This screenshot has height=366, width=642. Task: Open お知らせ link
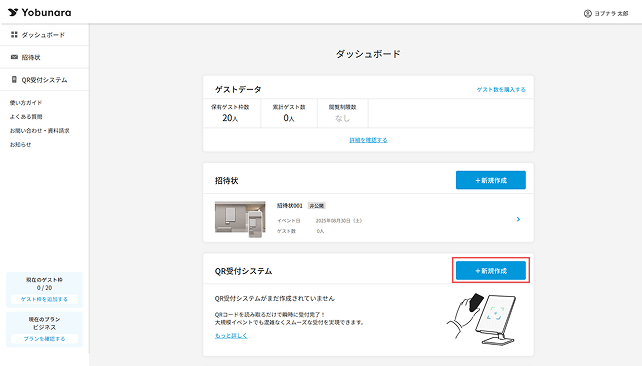[20, 145]
